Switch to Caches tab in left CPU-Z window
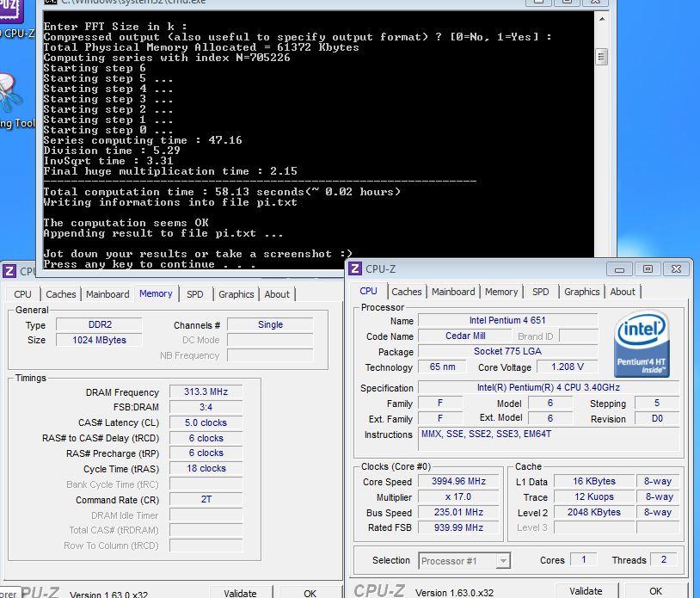The height and width of the screenshot is (598, 700). point(61,294)
